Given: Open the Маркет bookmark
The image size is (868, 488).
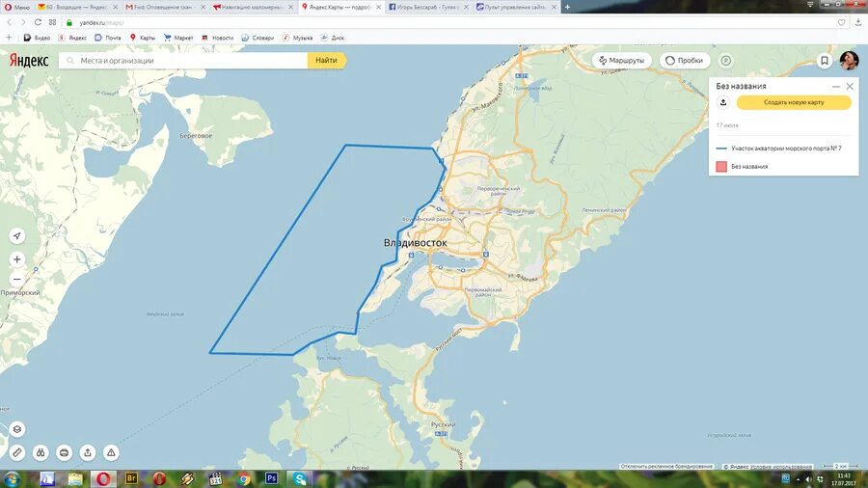Looking at the screenshot, I should pyautogui.click(x=178, y=38).
